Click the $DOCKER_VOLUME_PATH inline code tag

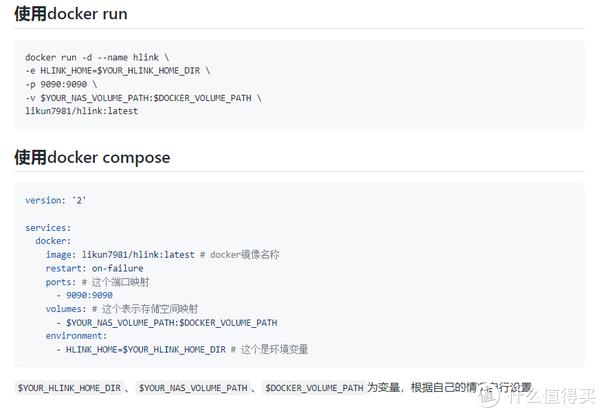[314, 388]
